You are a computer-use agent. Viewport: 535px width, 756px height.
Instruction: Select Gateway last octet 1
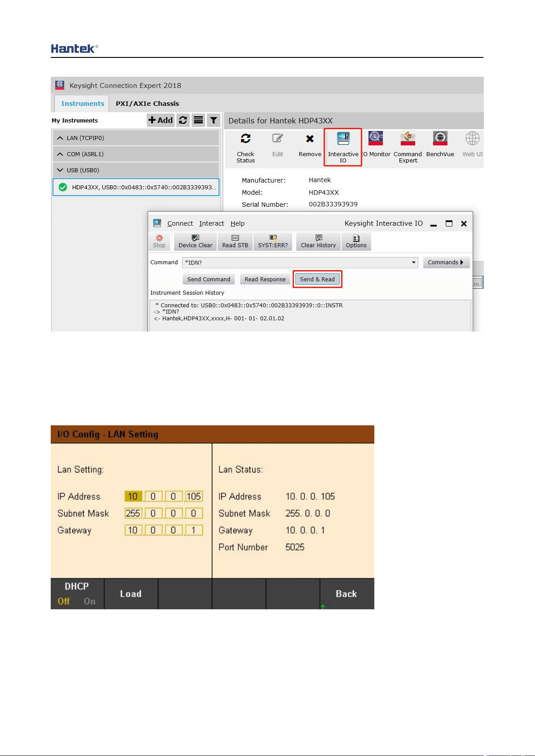click(194, 530)
